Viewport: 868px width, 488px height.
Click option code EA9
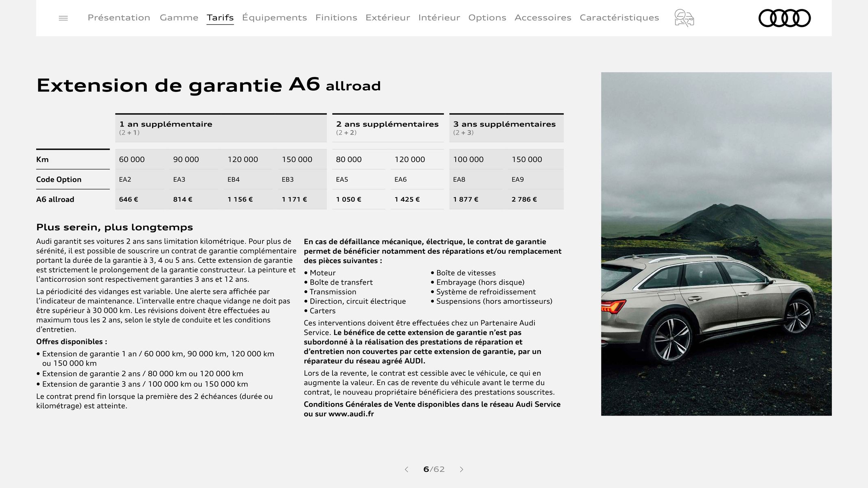coord(518,179)
